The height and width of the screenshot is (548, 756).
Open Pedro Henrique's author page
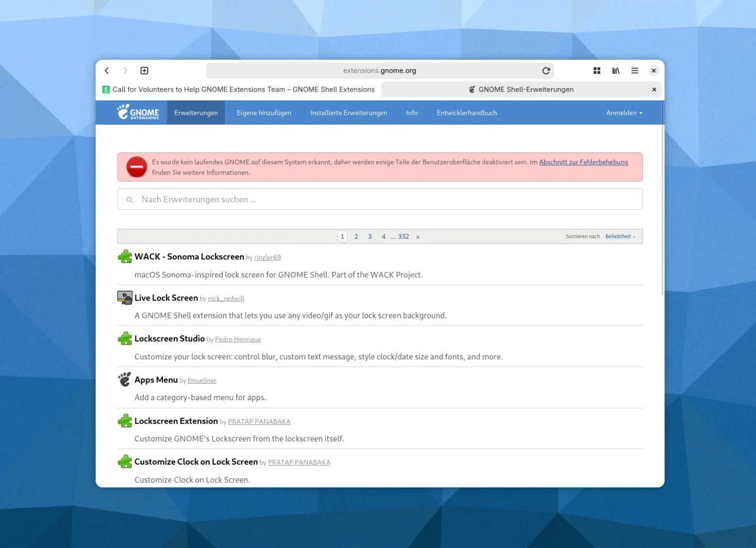[x=238, y=339]
